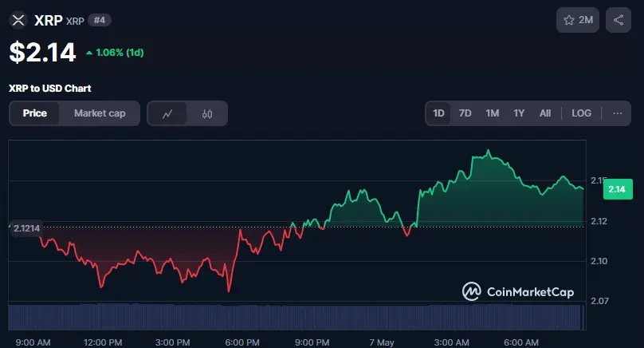
Task: Toggle the LOG scale option
Action: pos(582,113)
